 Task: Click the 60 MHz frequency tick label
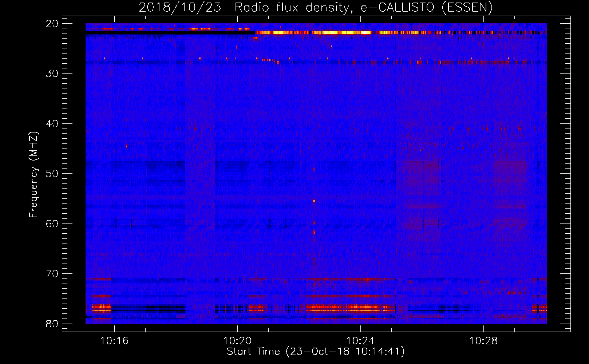[x=52, y=223]
